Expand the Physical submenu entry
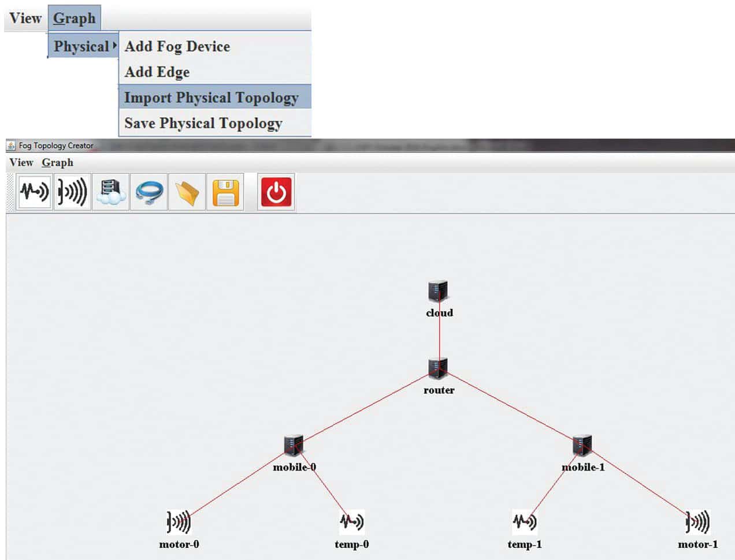Image resolution: width=735 pixels, height=560 pixels. tap(83, 46)
